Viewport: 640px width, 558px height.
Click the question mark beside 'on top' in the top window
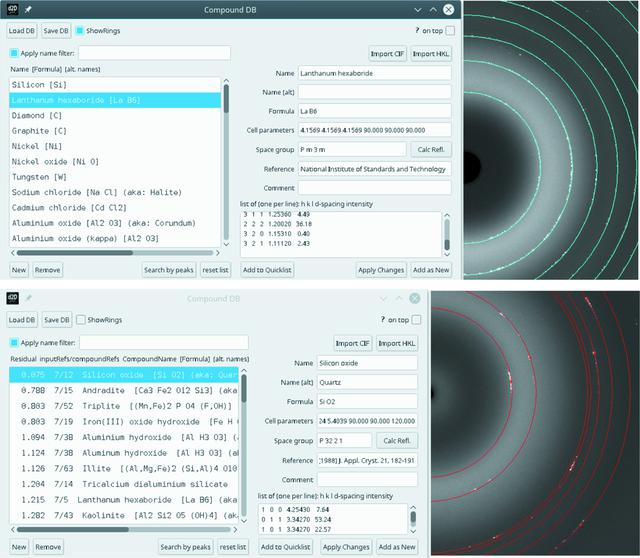coord(417,30)
